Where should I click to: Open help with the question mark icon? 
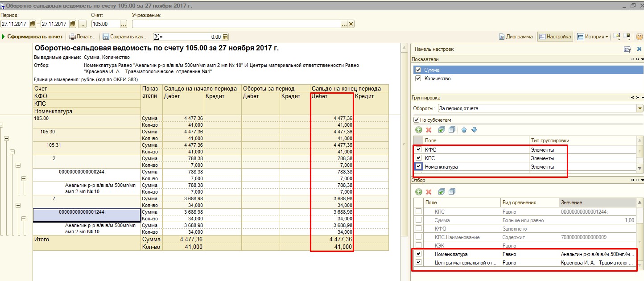tap(639, 37)
